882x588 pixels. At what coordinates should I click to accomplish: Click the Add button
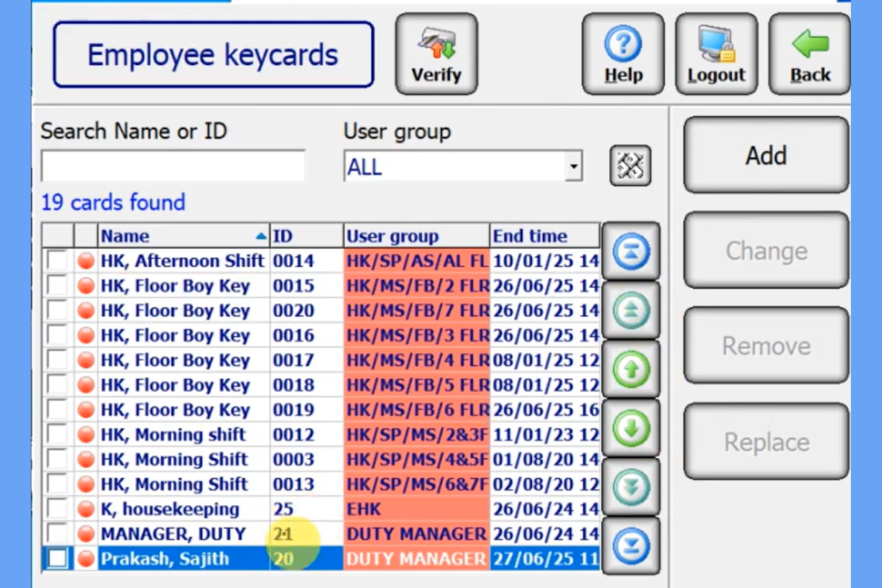point(766,155)
